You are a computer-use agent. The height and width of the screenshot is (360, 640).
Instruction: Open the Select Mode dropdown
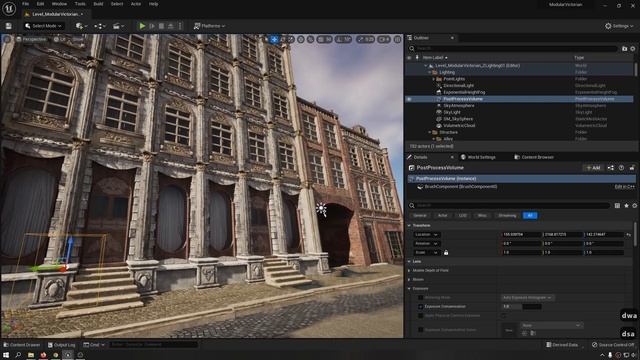pyautogui.click(x=43, y=26)
